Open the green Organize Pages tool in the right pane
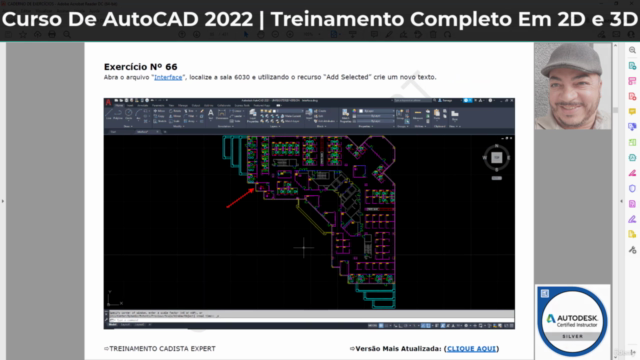The height and width of the screenshot is (360, 640). (632, 142)
